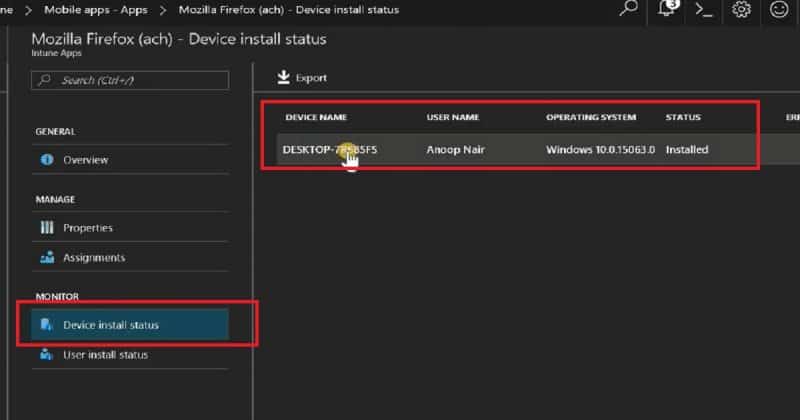This screenshot has width=800, height=420.
Task: Select Device install status in Monitor
Action: pyautogui.click(x=130, y=325)
